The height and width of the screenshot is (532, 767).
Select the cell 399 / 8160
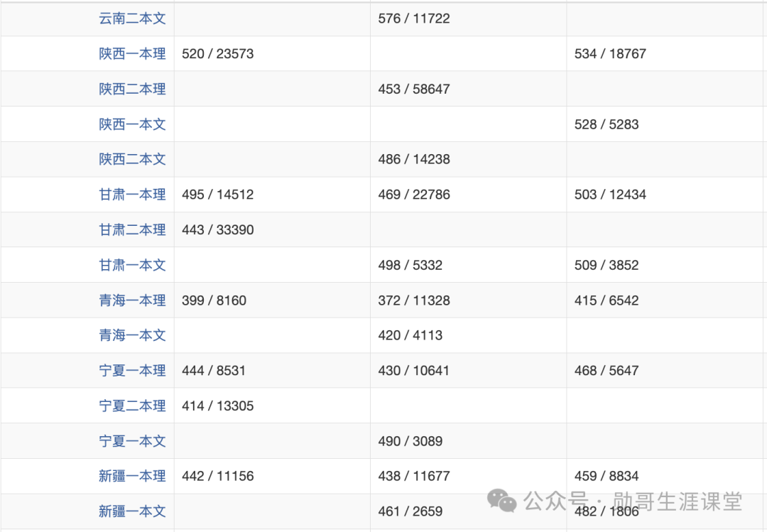point(272,300)
